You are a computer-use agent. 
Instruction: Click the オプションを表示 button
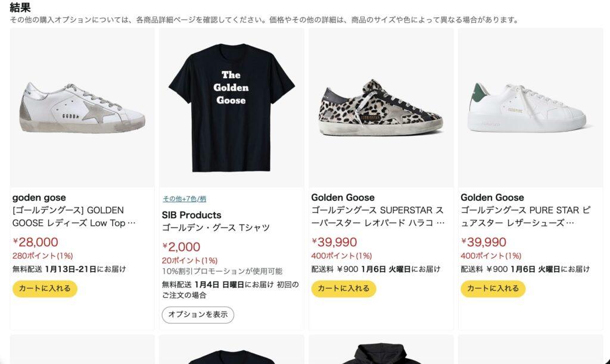coord(198,315)
